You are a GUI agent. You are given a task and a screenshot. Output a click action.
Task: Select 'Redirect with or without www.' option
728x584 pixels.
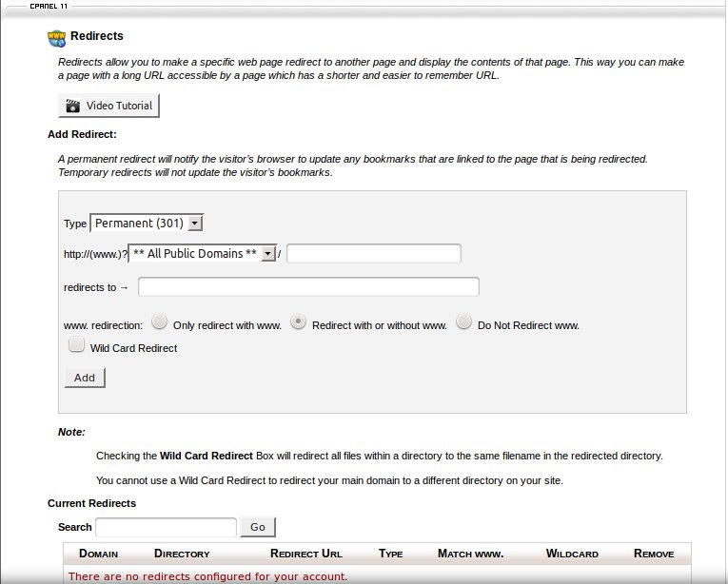click(x=298, y=322)
